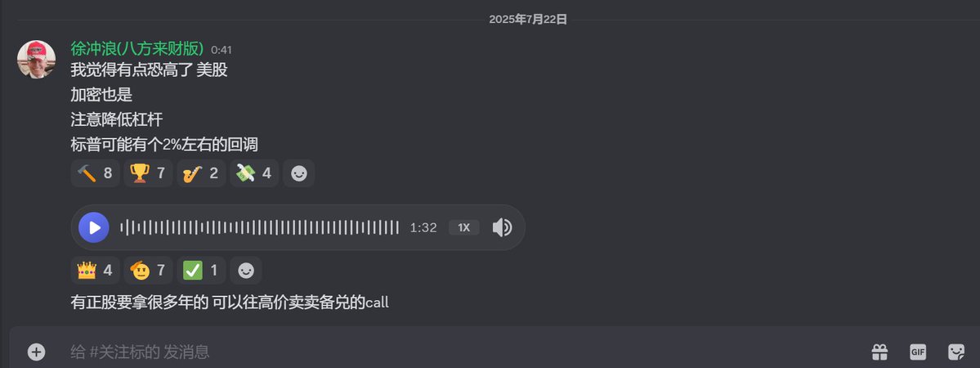Toggle the flying money reaction with 4
Image resolution: width=980 pixels, height=368 pixels.
pyautogui.click(x=254, y=173)
